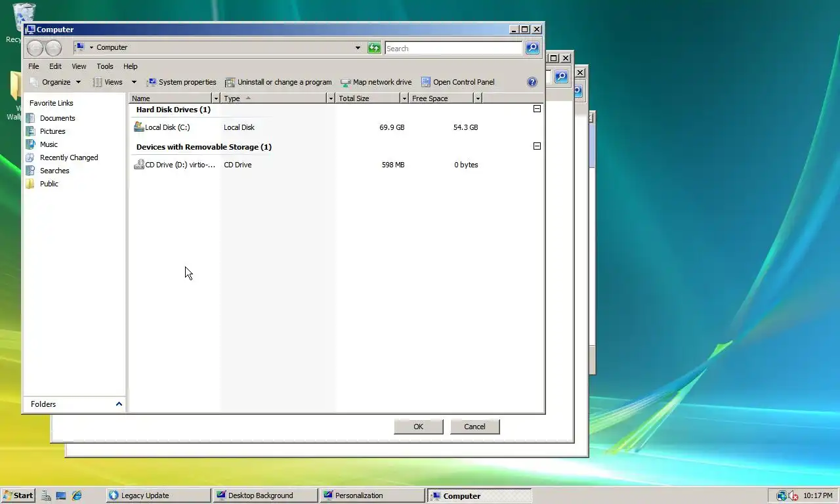This screenshot has height=504, width=840.
Task: Open the Recently Changed favorite link
Action: pyautogui.click(x=69, y=157)
